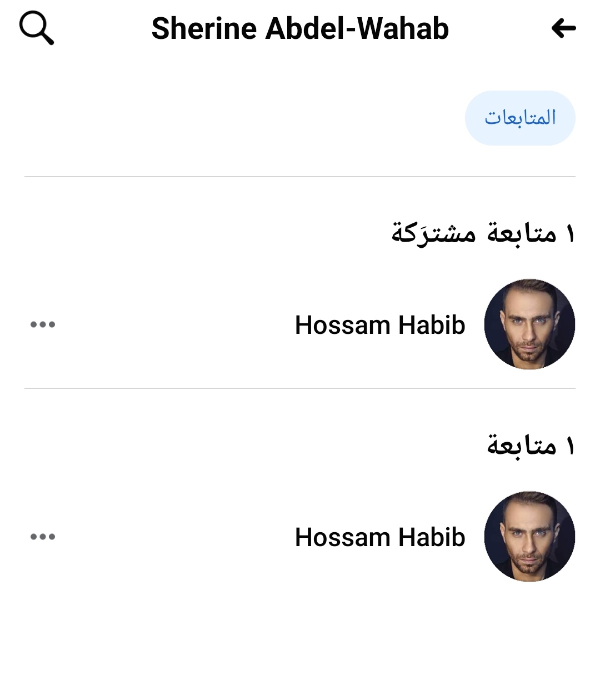
Task: Click the three-dot menu beside the first Hossam Habib
Action: (x=43, y=325)
